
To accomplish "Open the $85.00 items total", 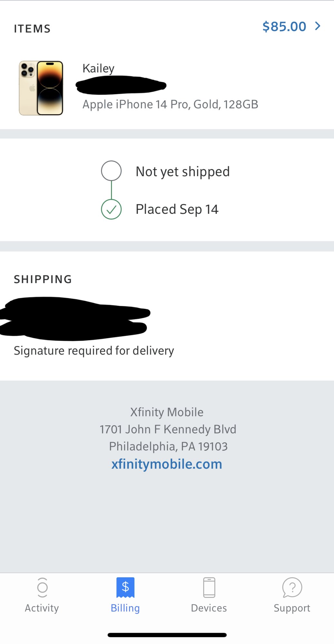I will [284, 26].
